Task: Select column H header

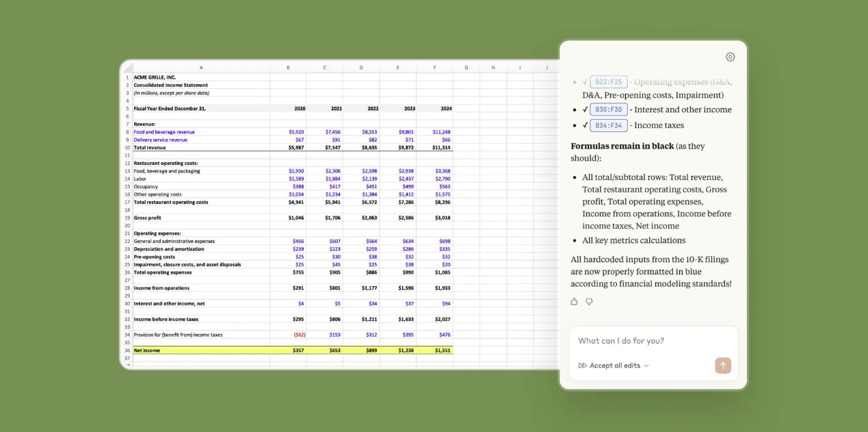Action: tap(492, 68)
